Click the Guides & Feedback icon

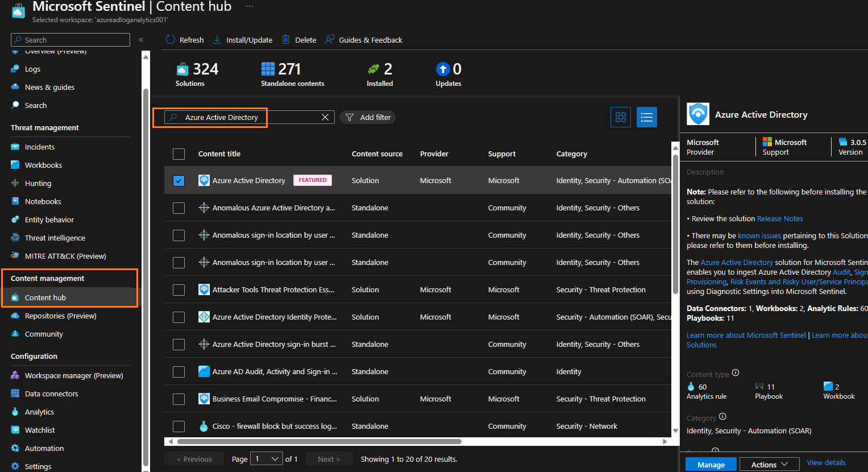coord(330,40)
